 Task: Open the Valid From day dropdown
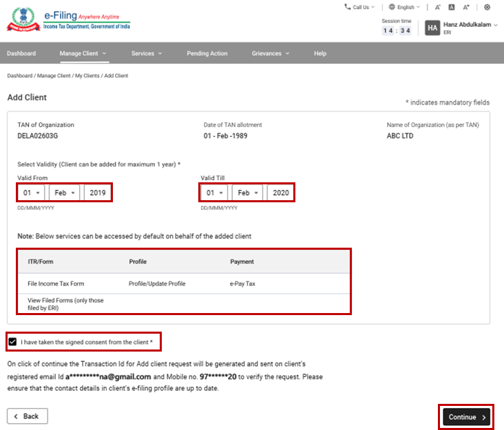tap(32, 193)
